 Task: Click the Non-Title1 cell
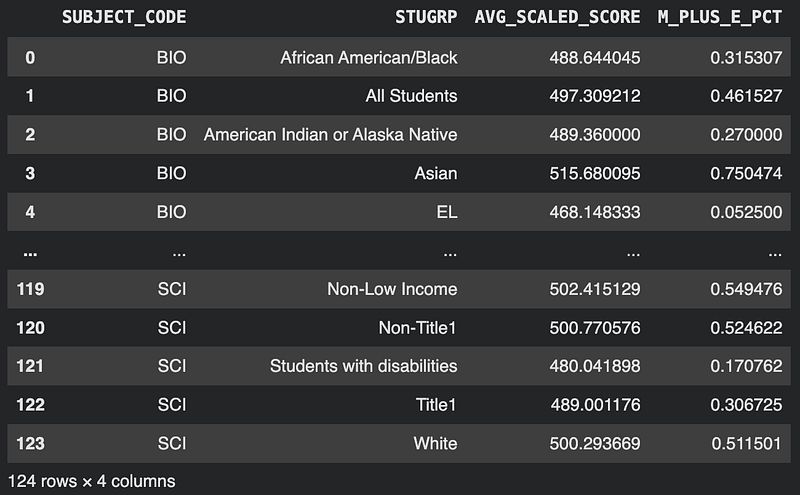pyautogui.click(x=414, y=327)
